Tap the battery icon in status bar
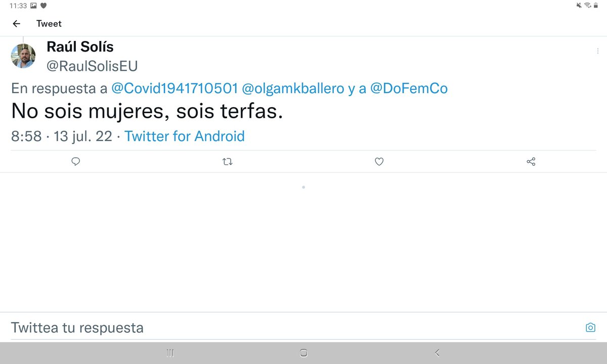 595,6
